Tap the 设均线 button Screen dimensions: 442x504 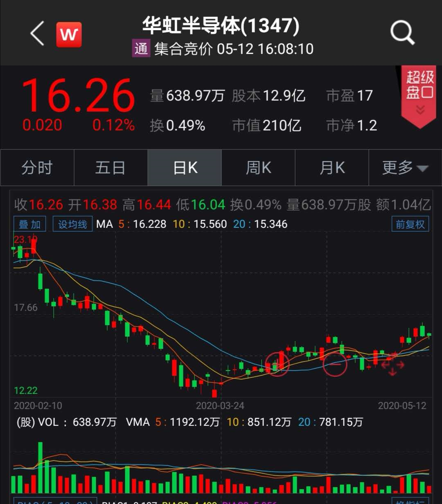pos(72,224)
